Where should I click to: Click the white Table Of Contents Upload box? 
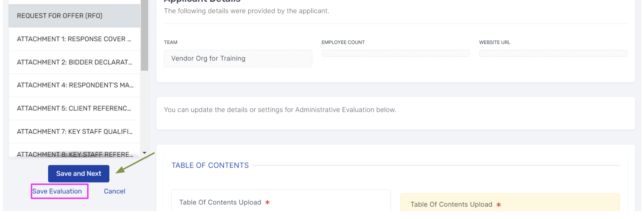[281, 200]
